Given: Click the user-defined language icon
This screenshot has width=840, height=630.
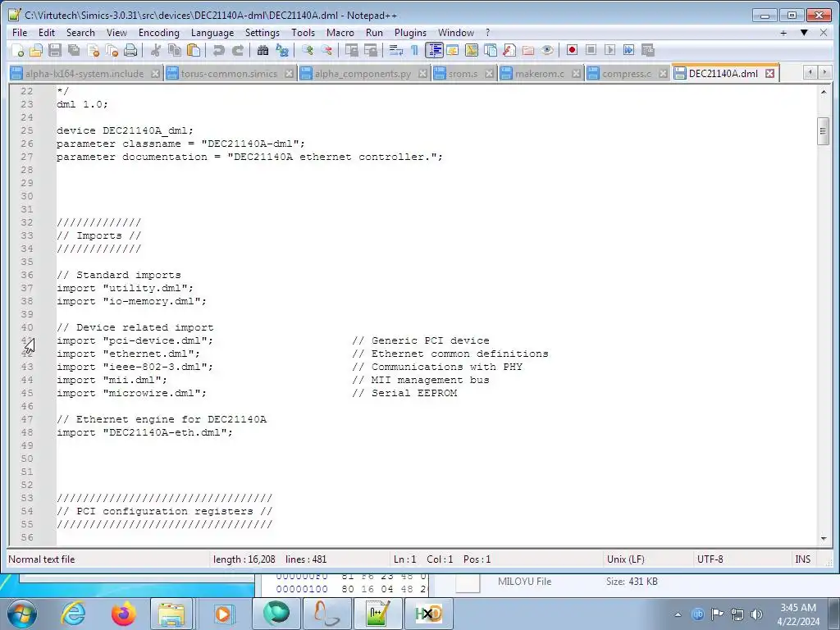Looking at the screenshot, I should pyautogui.click(x=453, y=50).
